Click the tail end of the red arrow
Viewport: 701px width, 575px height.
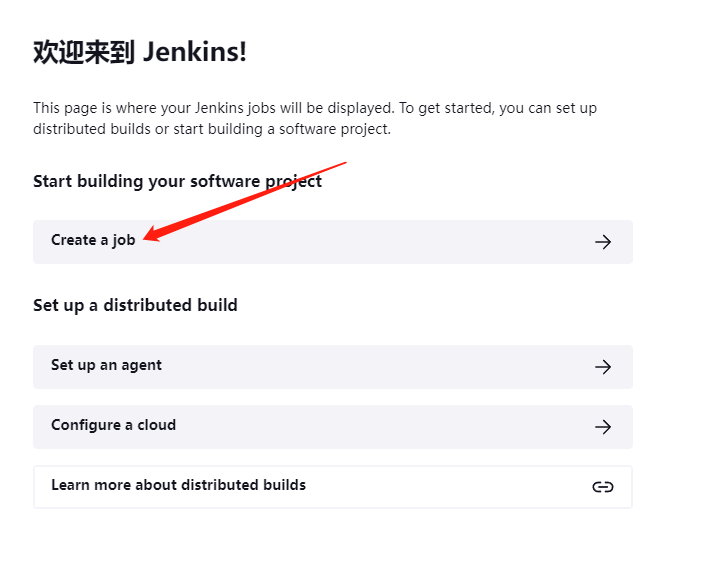click(343, 162)
